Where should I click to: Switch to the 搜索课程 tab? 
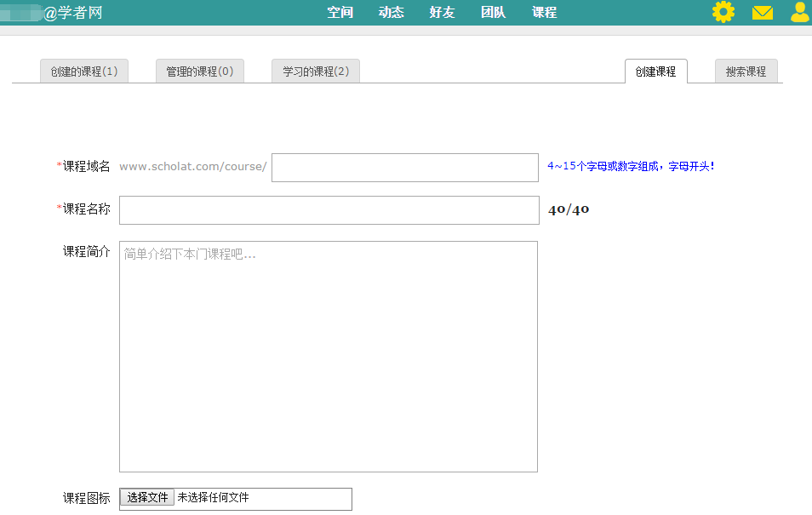[x=746, y=72]
